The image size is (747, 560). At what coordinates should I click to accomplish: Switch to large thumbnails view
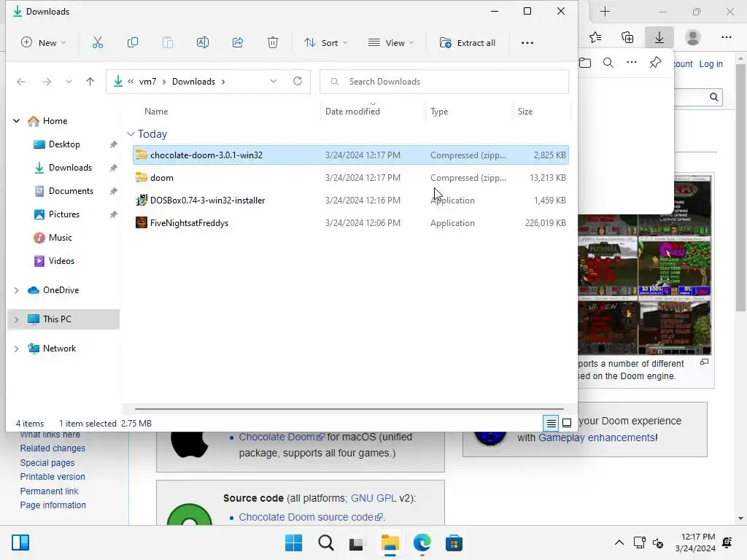point(566,423)
